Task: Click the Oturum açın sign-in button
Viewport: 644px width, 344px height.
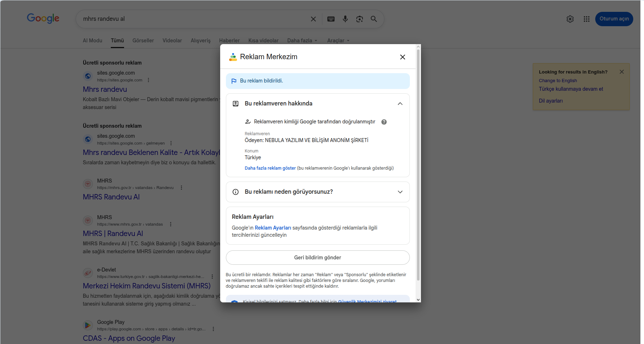Action: (x=614, y=19)
